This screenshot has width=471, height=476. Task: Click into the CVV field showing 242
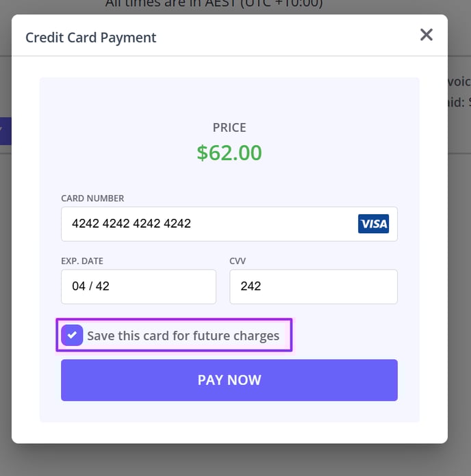[x=314, y=287]
